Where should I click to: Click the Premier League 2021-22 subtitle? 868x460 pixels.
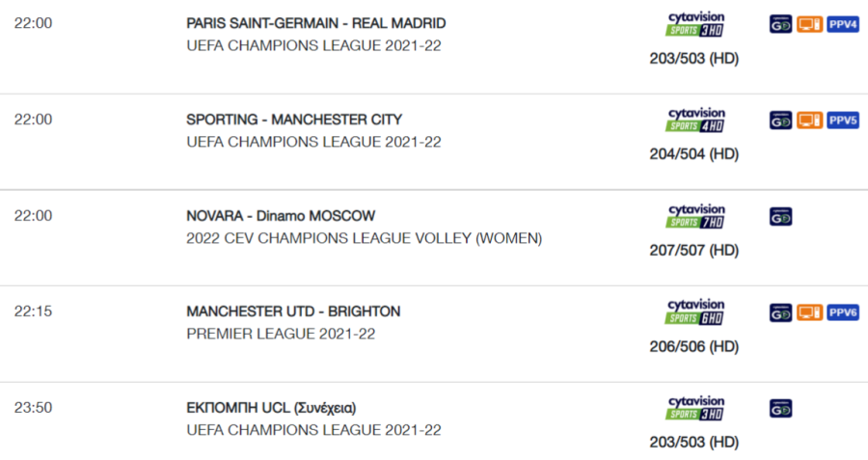281,334
